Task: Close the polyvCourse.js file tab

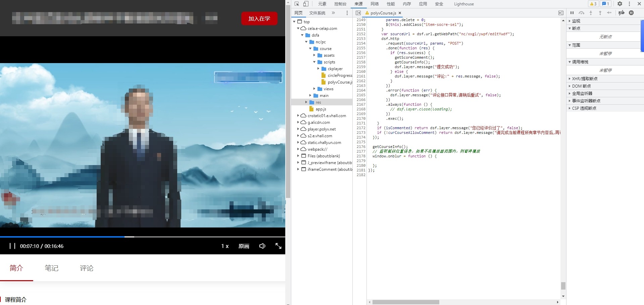Action: pyautogui.click(x=400, y=13)
